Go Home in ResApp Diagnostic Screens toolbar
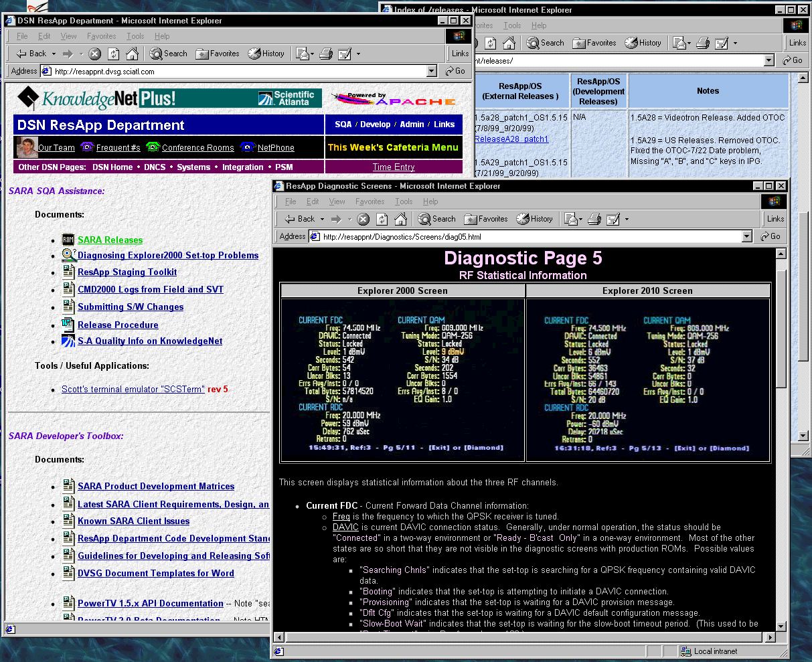812x662 pixels. (x=401, y=219)
